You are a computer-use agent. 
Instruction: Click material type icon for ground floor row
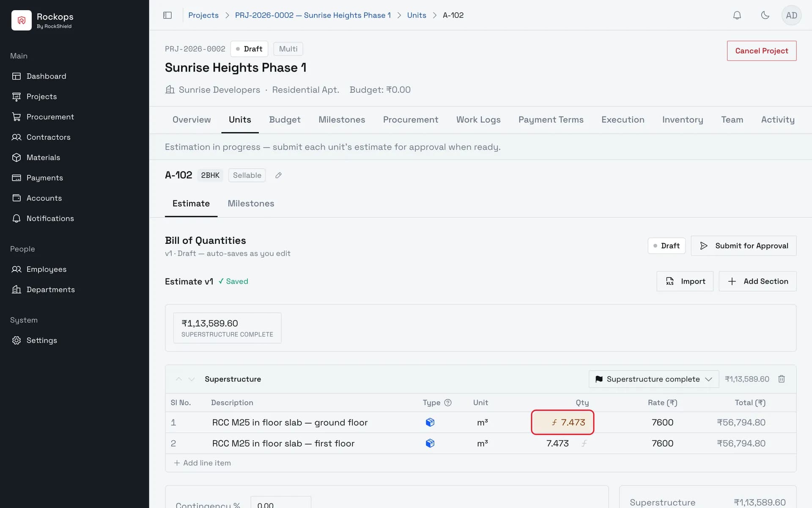click(430, 422)
